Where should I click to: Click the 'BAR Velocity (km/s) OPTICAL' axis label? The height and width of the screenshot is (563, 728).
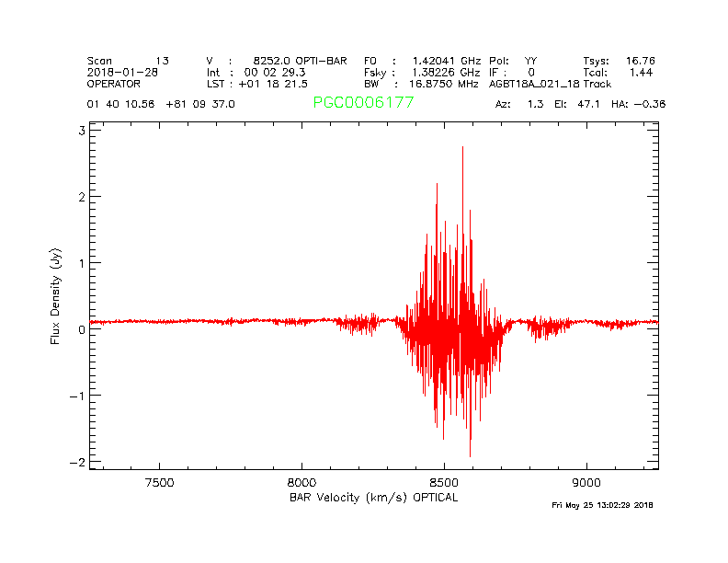(374, 498)
